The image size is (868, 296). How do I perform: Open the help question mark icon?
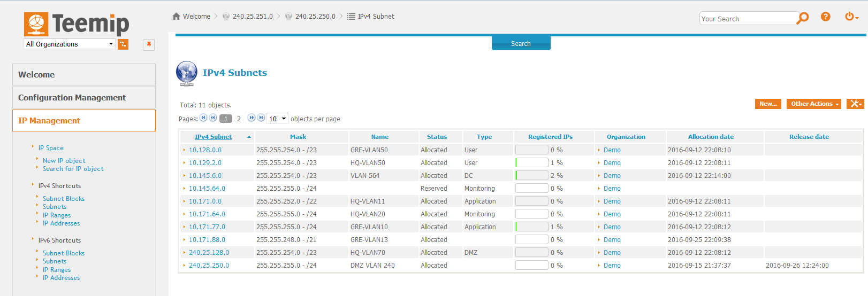click(x=826, y=17)
